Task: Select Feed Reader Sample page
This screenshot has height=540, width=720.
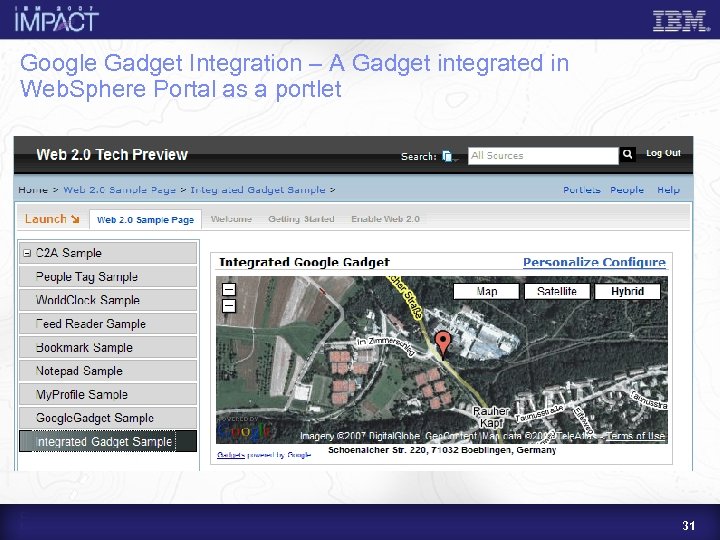Action: click(x=108, y=324)
